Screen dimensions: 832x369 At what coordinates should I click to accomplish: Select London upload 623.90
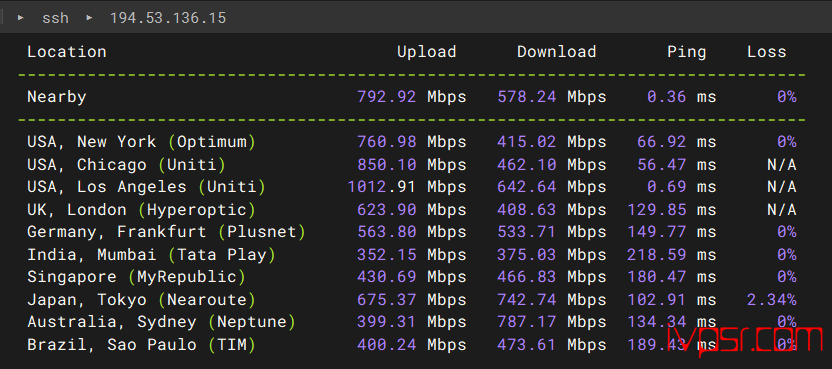point(387,210)
